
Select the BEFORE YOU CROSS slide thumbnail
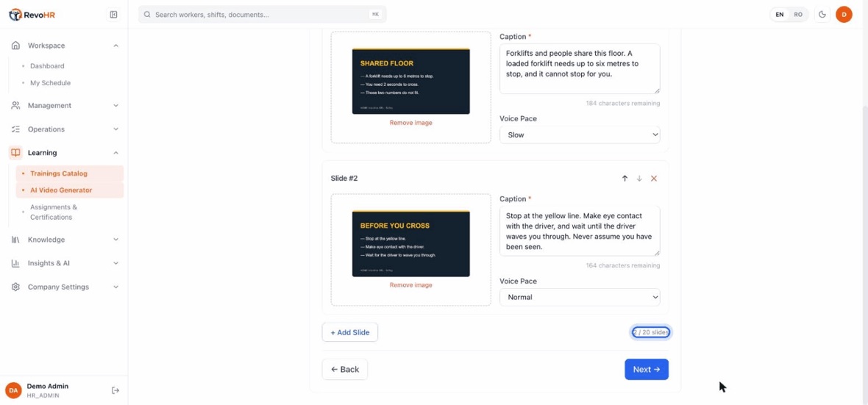[410, 243]
